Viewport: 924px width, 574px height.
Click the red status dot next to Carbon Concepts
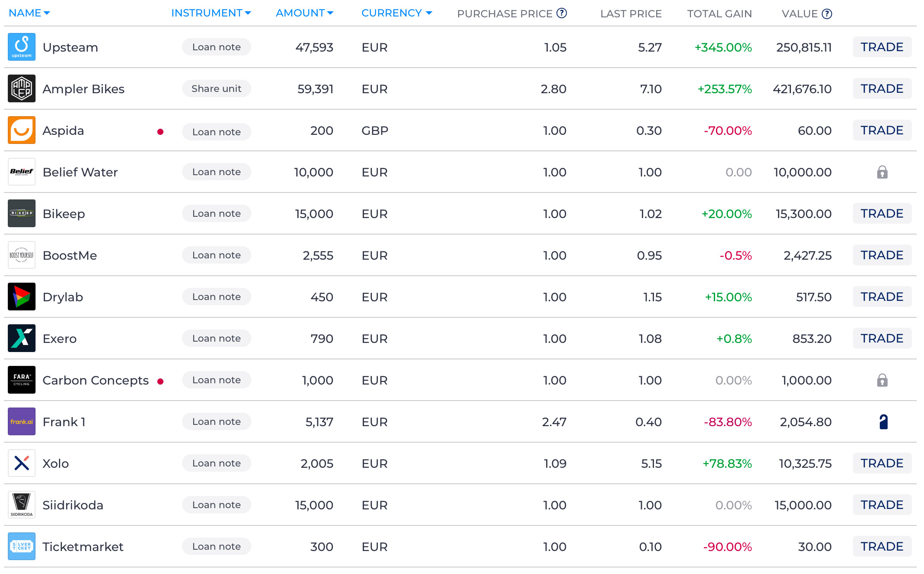coord(160,382)
